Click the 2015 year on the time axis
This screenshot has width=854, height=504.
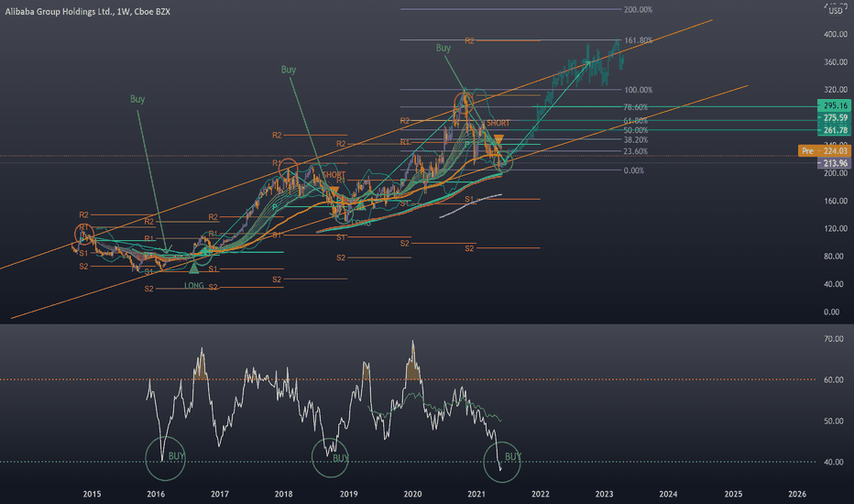pyautogui.click(x=92, y=494)
